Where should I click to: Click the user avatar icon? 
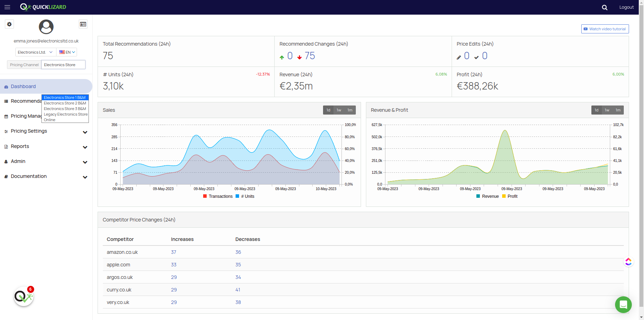click(x=46, y=27)
